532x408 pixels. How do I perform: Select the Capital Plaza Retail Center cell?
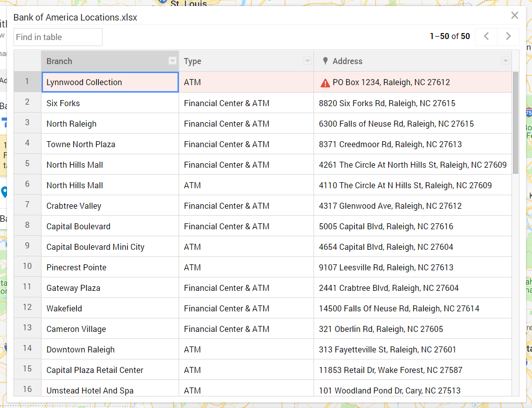(110, 370)
